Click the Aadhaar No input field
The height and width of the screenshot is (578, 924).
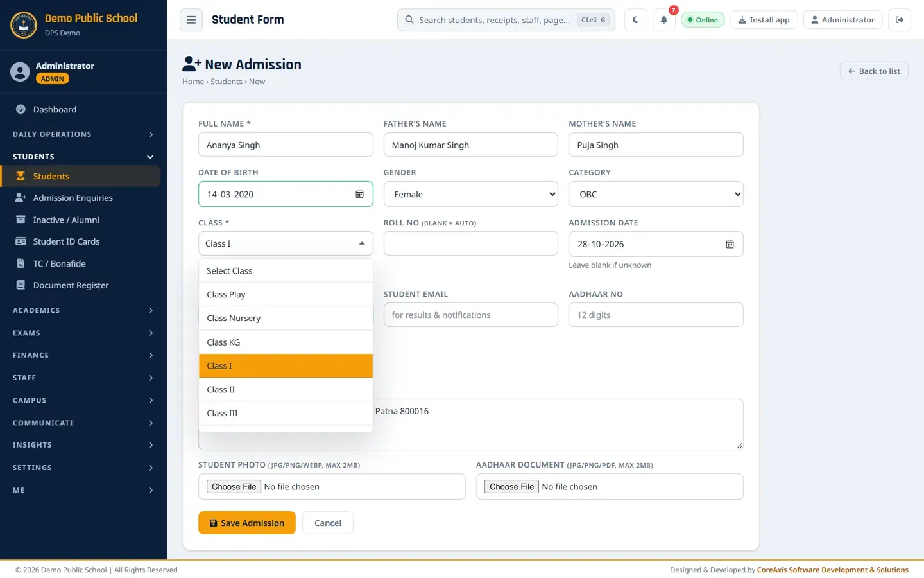[656, 315]
